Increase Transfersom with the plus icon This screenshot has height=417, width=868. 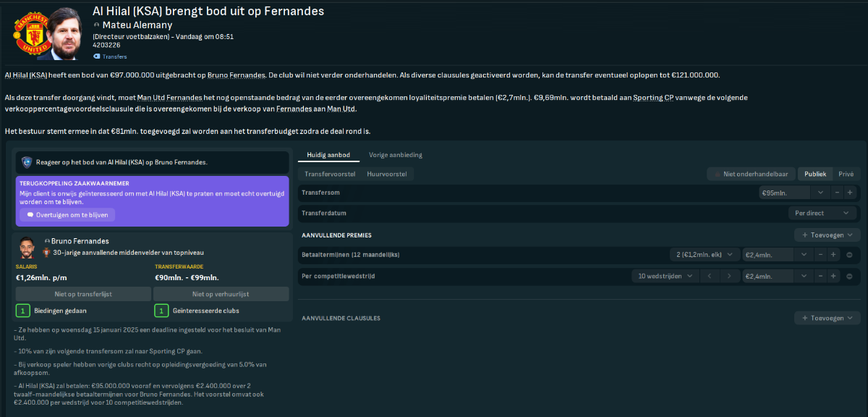pos(850,193)
